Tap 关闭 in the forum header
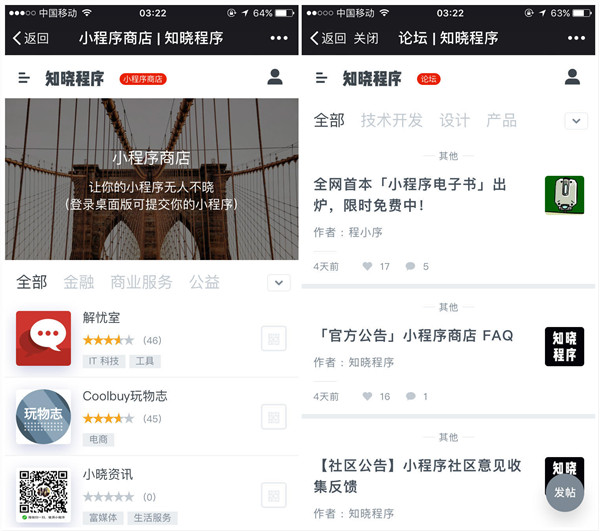Screen dimensions: 600x532 365,38
